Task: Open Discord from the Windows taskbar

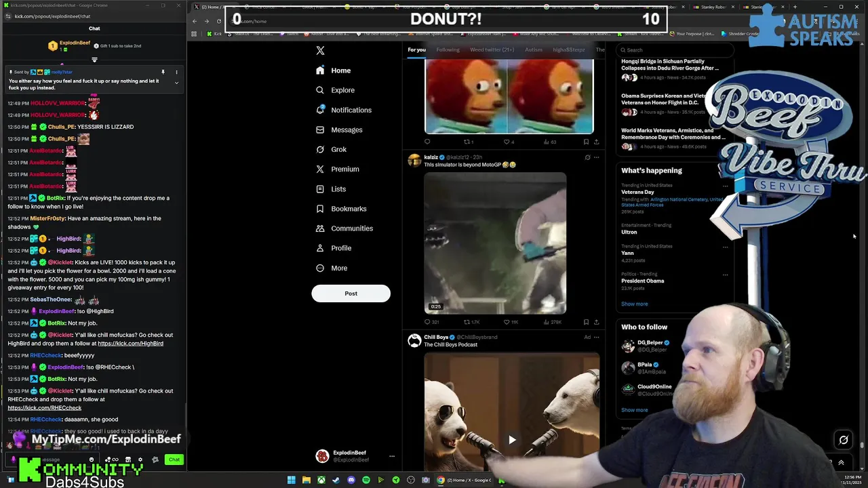Action: [x=351, y=480]
